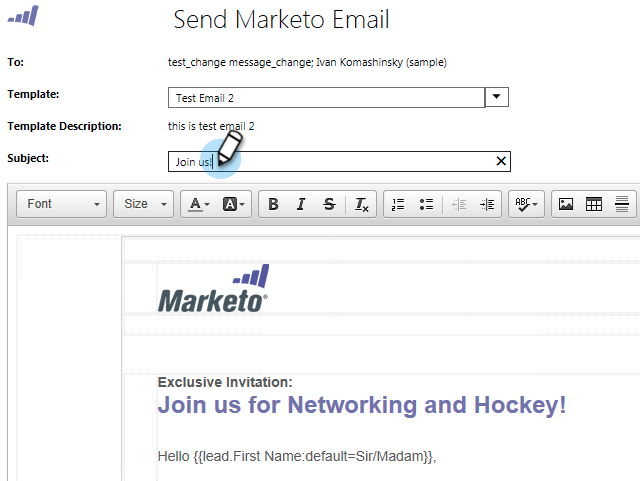
Task: Open the spell check ABC menu
Action: click(526, 204)
